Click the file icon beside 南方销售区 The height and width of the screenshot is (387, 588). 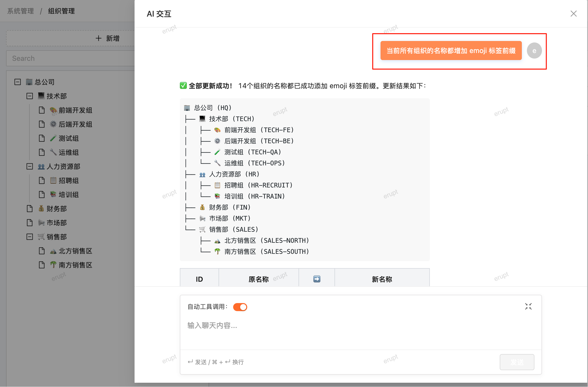[x=42, y=265]
